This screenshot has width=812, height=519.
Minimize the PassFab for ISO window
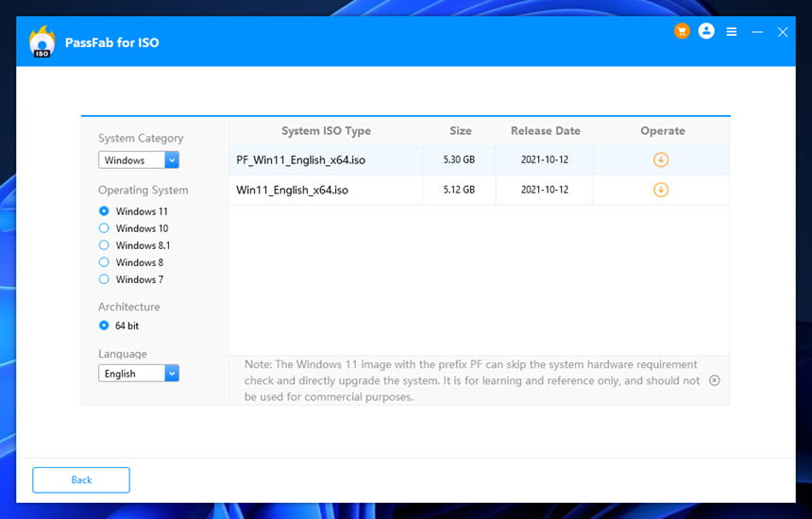click(x=757, y=32)
